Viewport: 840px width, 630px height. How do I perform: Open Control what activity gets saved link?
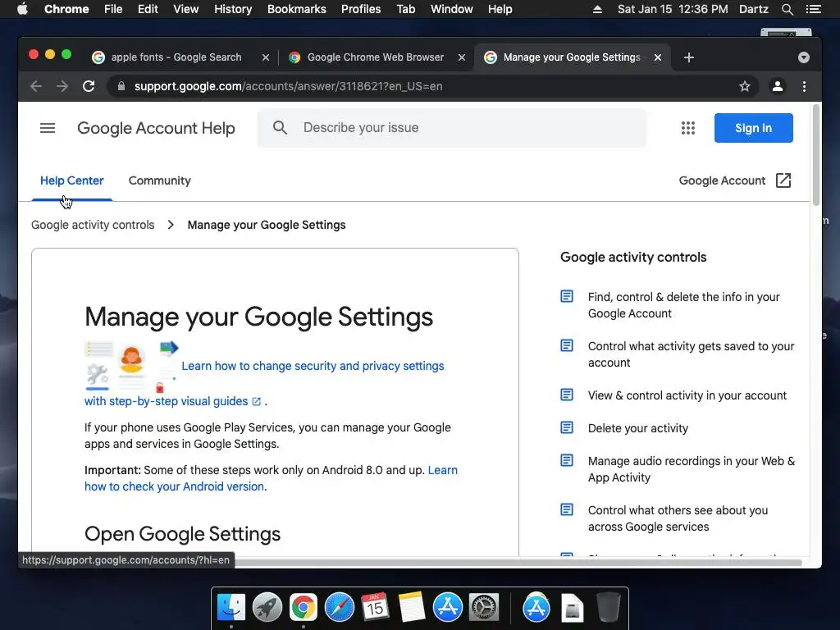(691, 354)
